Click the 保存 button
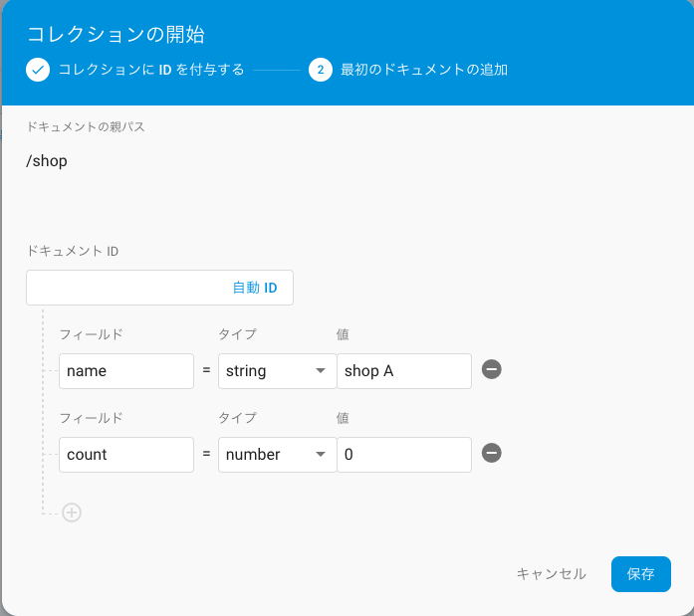The height and width of the screenshot is (616, 694). click(641, 574)
